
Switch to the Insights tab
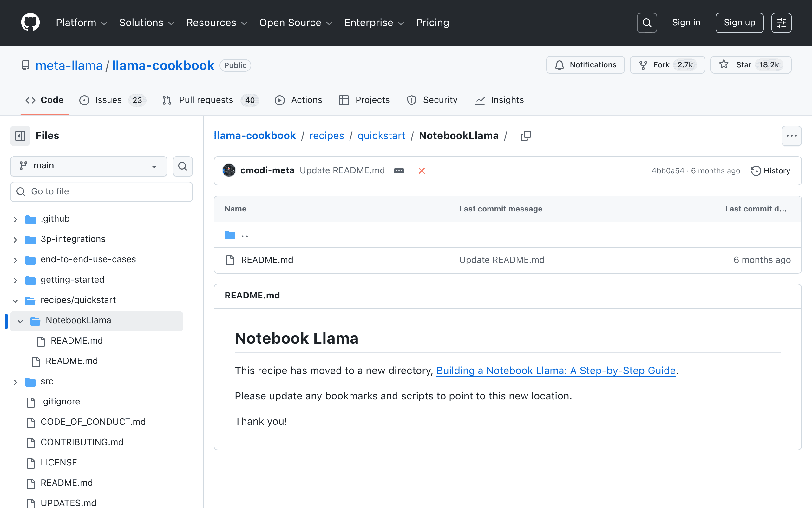pyautogui.click(x=499, y=100)
